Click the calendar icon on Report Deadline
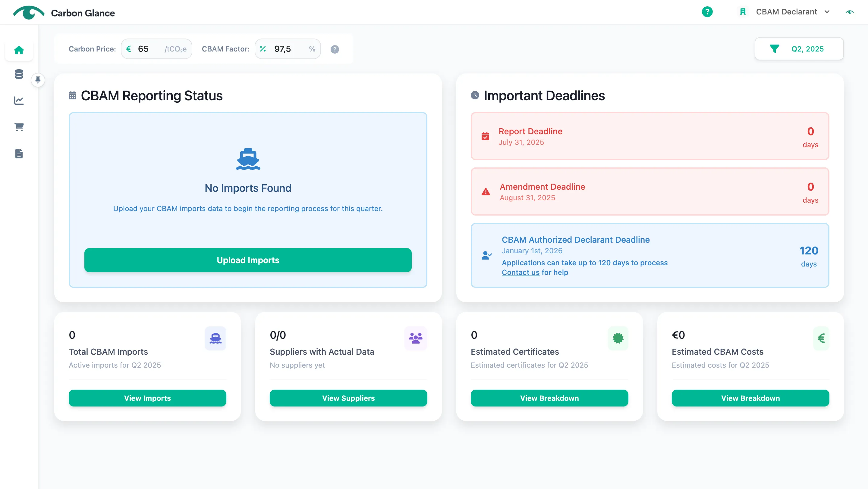This screenshot has height=489, width=868. click(485, 136)
